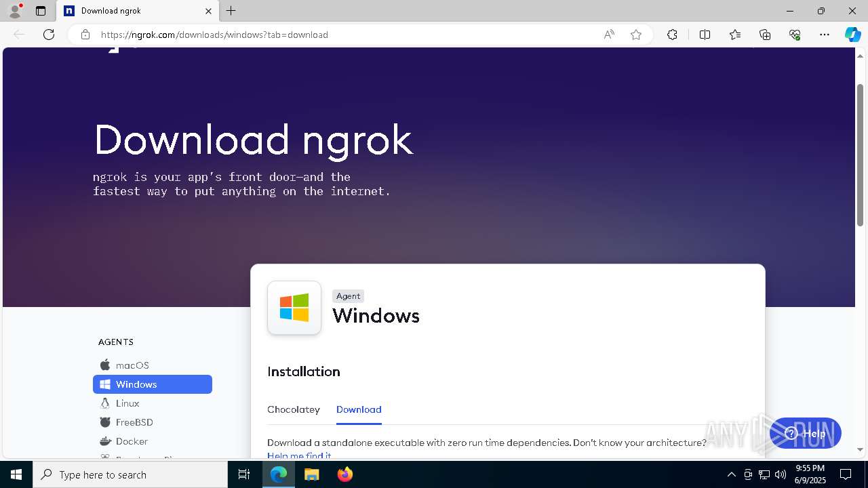Click the Installation heading
868x488 pixels.
click(304, 371)
